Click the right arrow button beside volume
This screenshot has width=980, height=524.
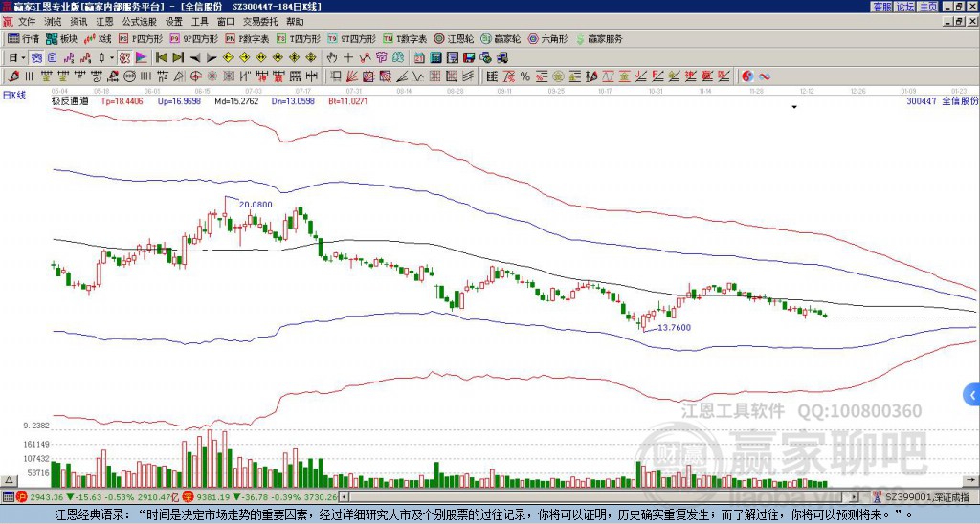pyautogui.click(x=972, y=480)
